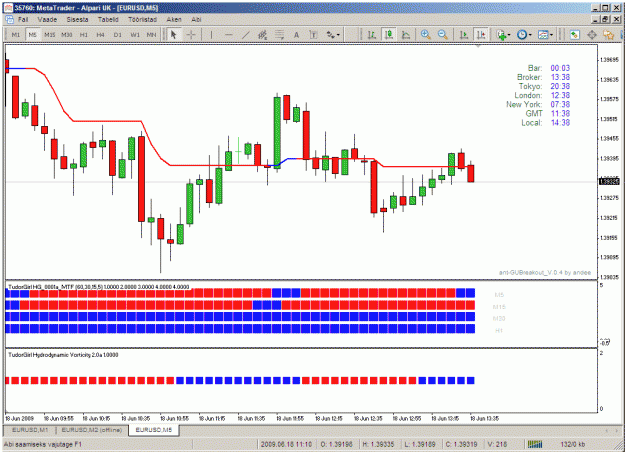Screen dimensions: 625x452
Task: Toggle chart auto scroll
Action: 464,35
